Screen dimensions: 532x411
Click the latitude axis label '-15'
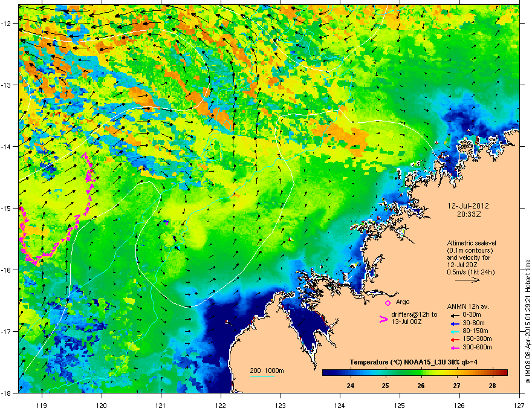(6, 208)
